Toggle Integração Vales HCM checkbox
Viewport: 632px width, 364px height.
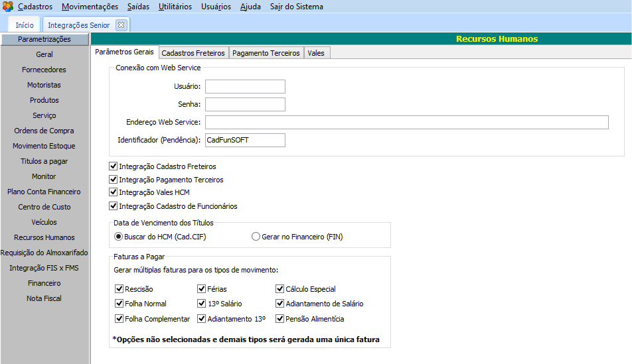114,192
